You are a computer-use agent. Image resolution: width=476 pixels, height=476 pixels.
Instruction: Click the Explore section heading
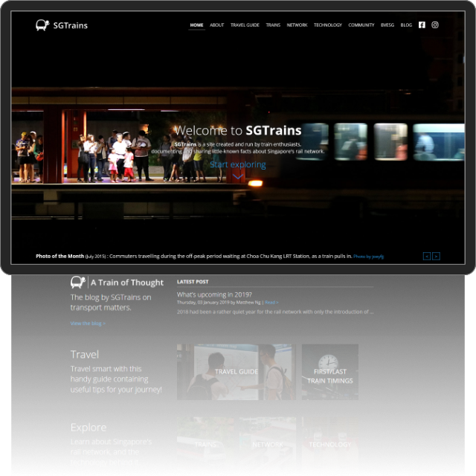(x=89, y=428)
